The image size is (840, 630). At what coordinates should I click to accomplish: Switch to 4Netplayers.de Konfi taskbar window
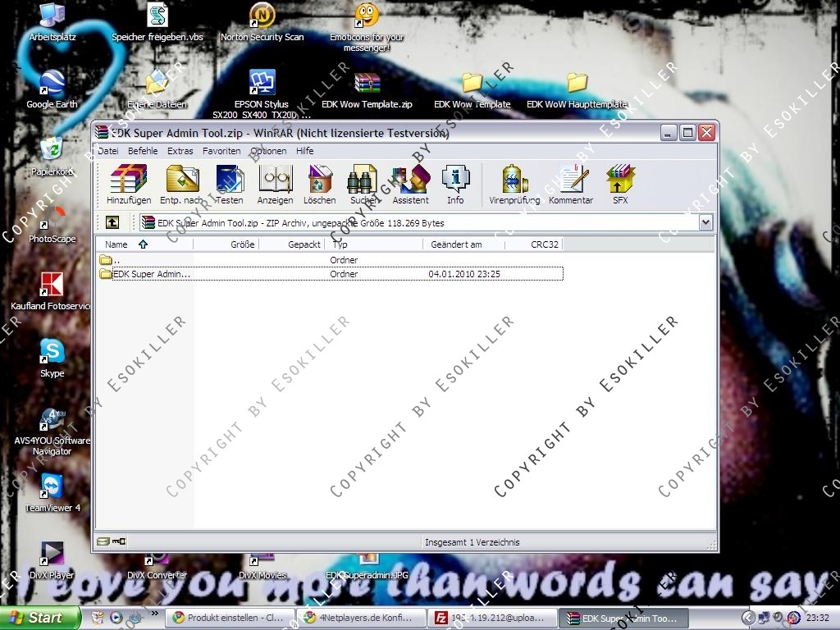(361, 618)
